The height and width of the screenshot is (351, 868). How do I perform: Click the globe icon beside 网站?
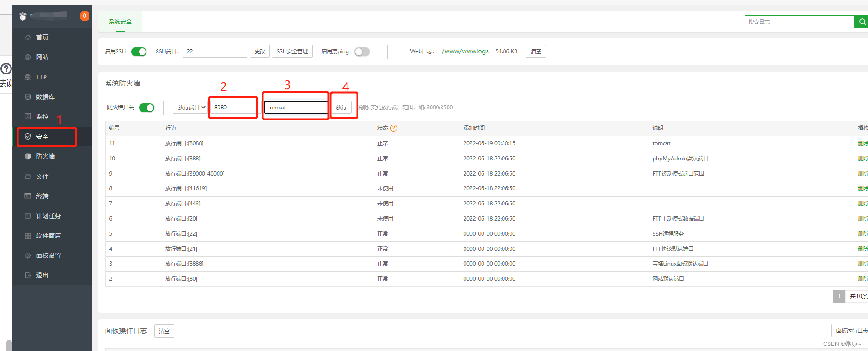tap(28, 57)
